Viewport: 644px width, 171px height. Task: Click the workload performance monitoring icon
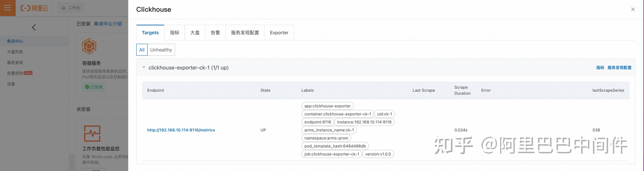coord(92,133)
